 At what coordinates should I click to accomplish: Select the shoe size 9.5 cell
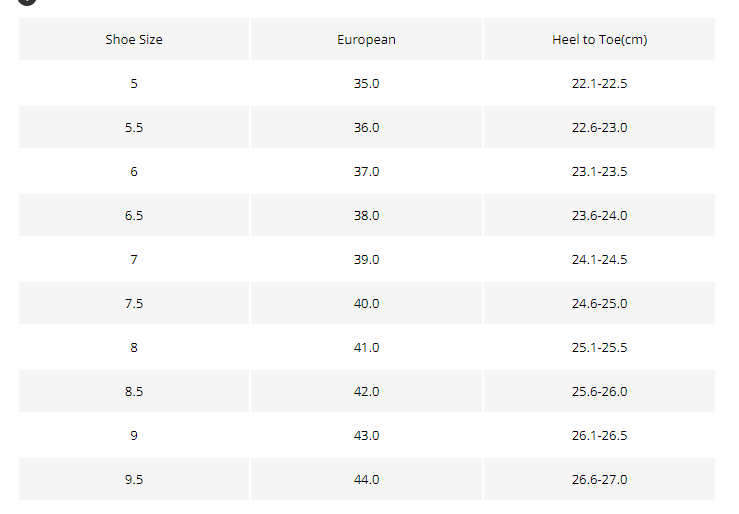pos(134,479)
